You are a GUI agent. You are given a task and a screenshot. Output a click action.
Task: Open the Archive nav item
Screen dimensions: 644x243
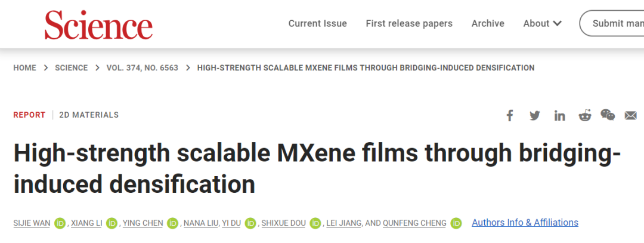[488, 23]
